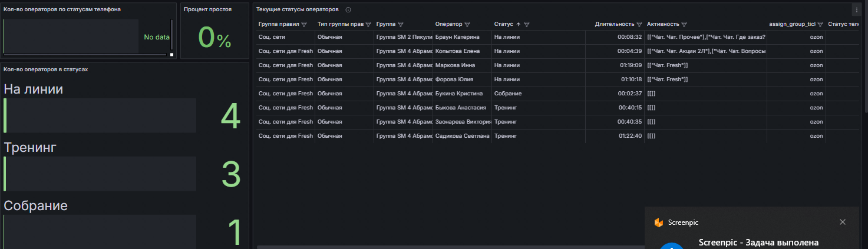Image resolution: width=868 pixels, height=249 pixels.
Task: Click the На линии stat label
Action: (34, 89)
